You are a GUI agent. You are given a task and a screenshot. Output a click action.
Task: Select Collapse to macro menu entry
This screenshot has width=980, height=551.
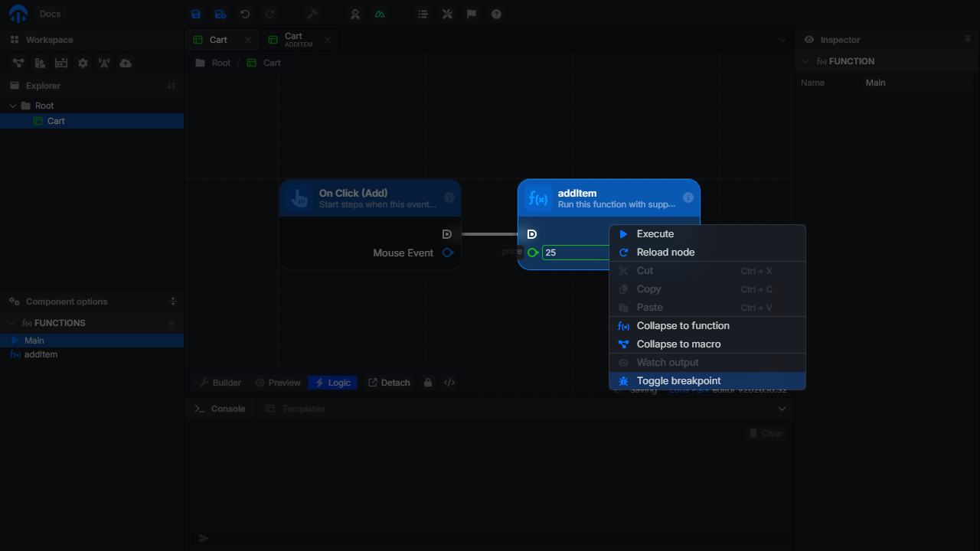click(x=707, y=344)
